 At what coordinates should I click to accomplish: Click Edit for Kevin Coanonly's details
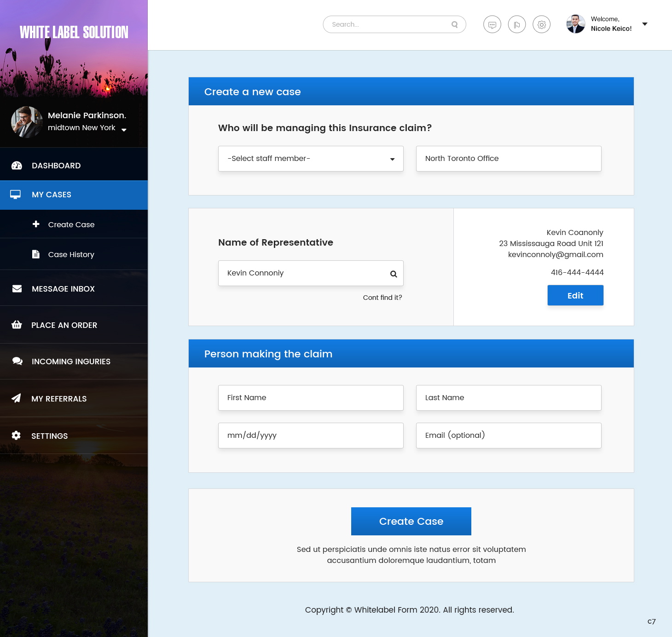tap(575, 295)
